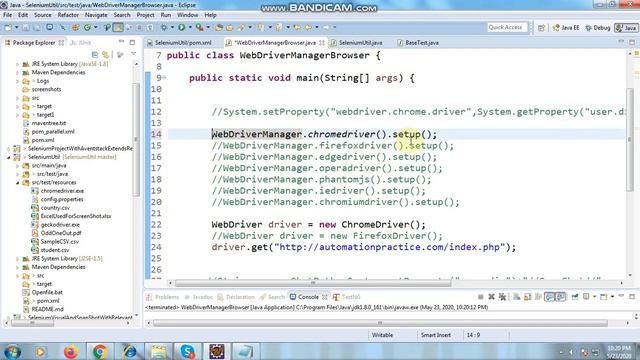Switch to the Problems tab
This screenshot has height=360, width=640.
162,297
